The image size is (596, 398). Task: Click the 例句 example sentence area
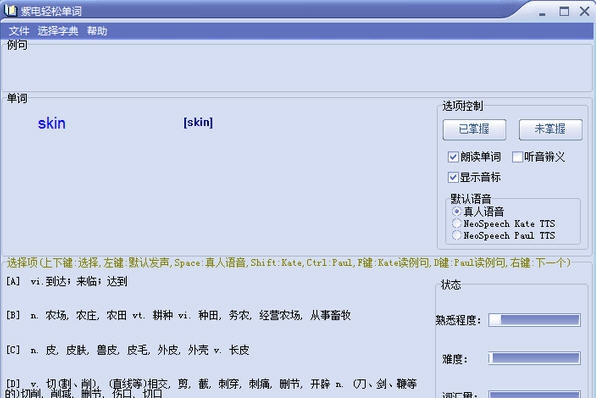(298, 68)
